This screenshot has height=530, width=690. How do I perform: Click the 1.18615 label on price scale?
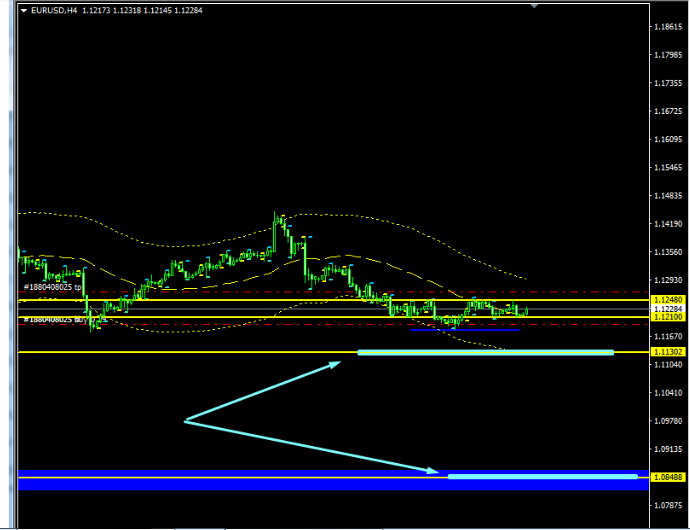(667, 27)
